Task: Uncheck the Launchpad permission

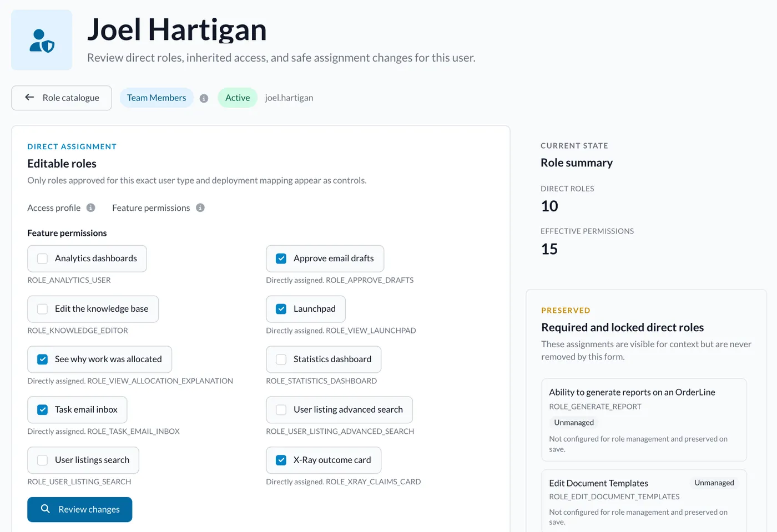Action: pyautogui.click(x=281, y=309)
